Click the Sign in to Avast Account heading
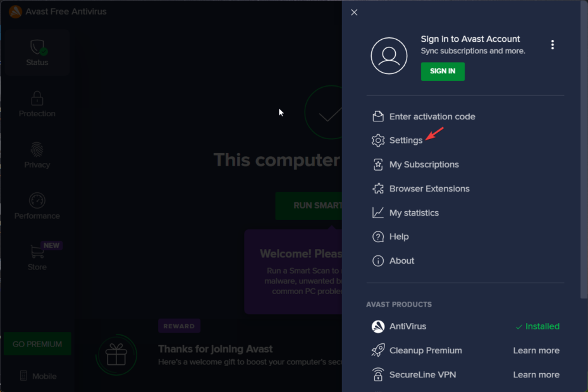588x392 pixels. click(470, 39)
